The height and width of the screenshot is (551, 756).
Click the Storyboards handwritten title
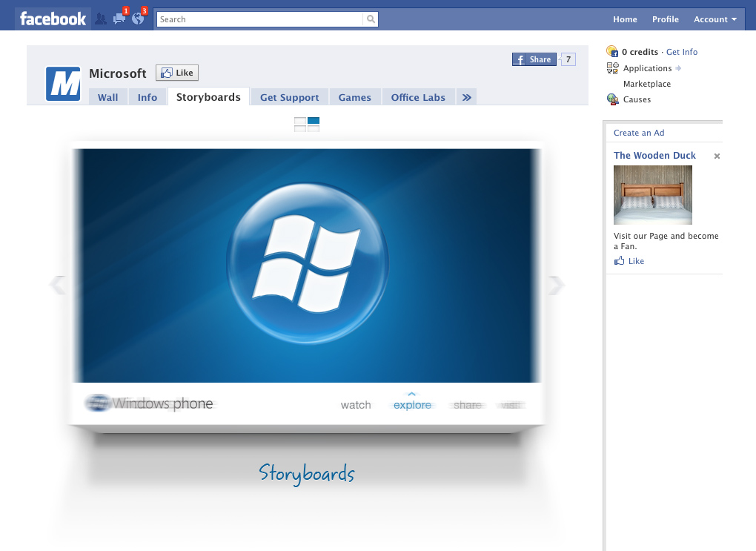(307, 473)
